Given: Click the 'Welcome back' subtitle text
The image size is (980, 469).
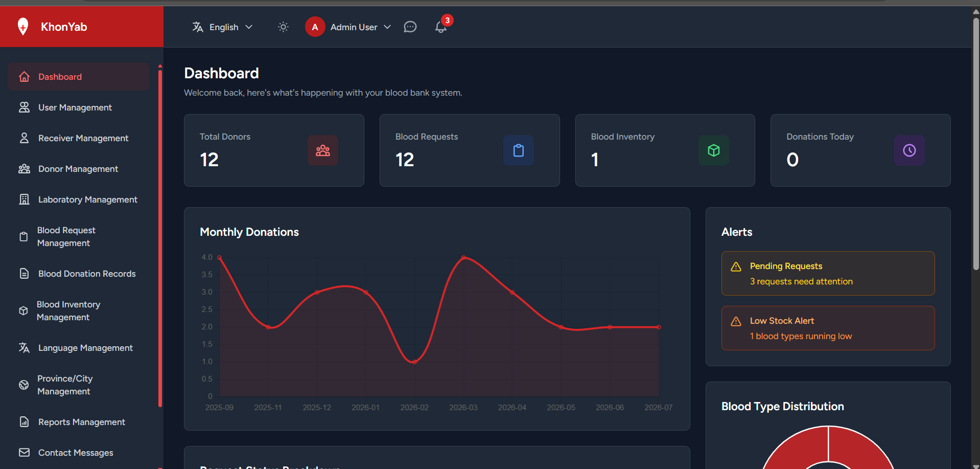Looking at the screenshot, I should (x=323, y=93).
